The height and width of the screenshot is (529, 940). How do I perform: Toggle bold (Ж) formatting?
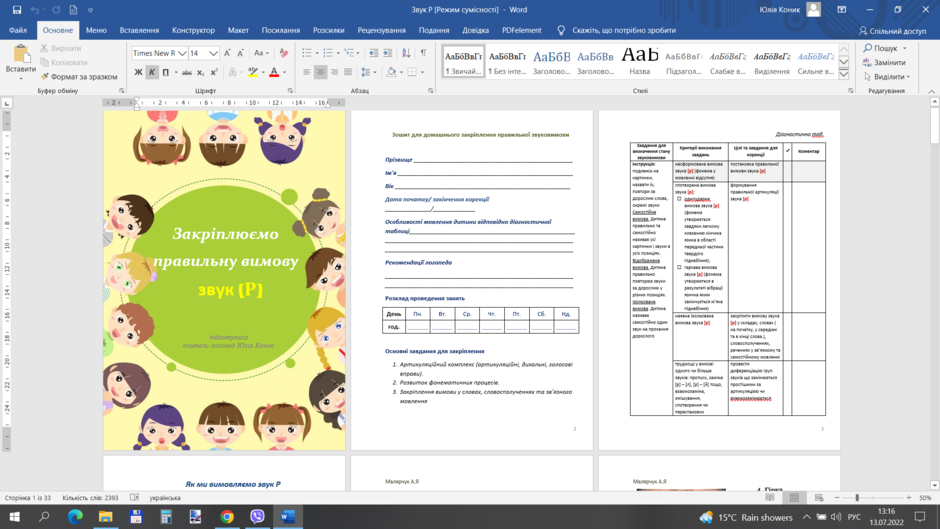tap(138, 73)
